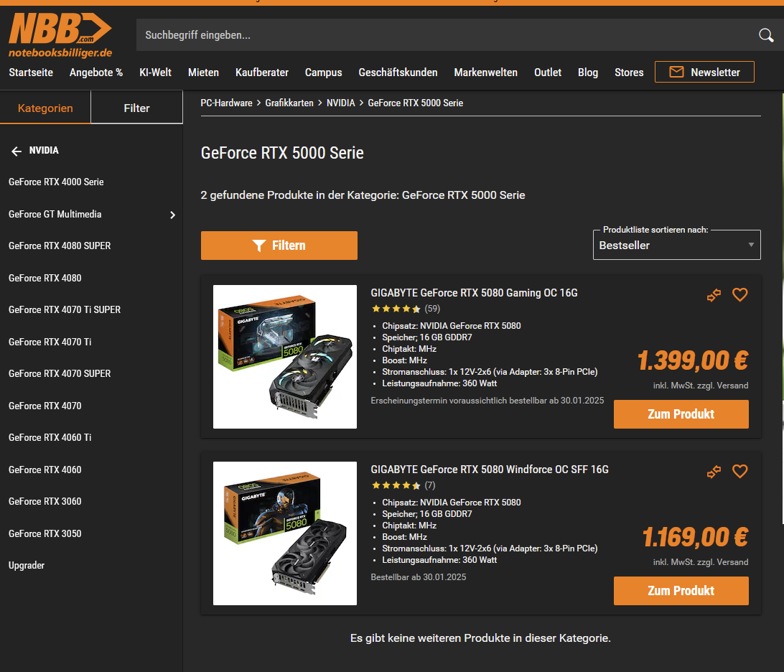784x672 pixels.
Task: Click GeForce RTX 5000 Serie breadcrumb
Action: tap(416, 103)
